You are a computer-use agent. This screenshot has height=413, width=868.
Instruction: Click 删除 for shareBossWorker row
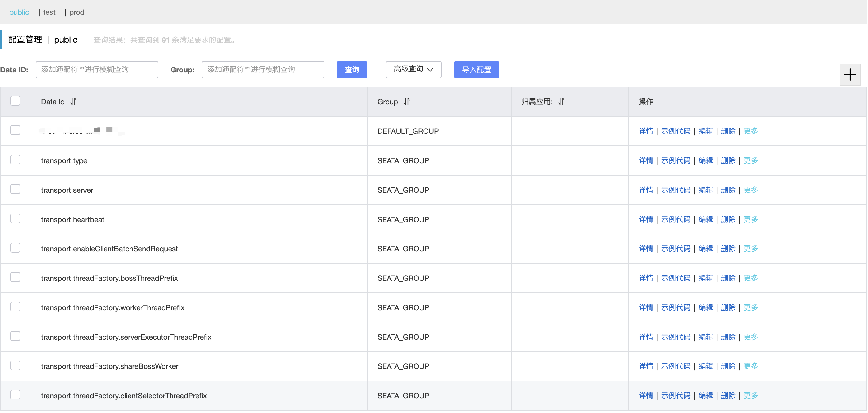[728, 366]
